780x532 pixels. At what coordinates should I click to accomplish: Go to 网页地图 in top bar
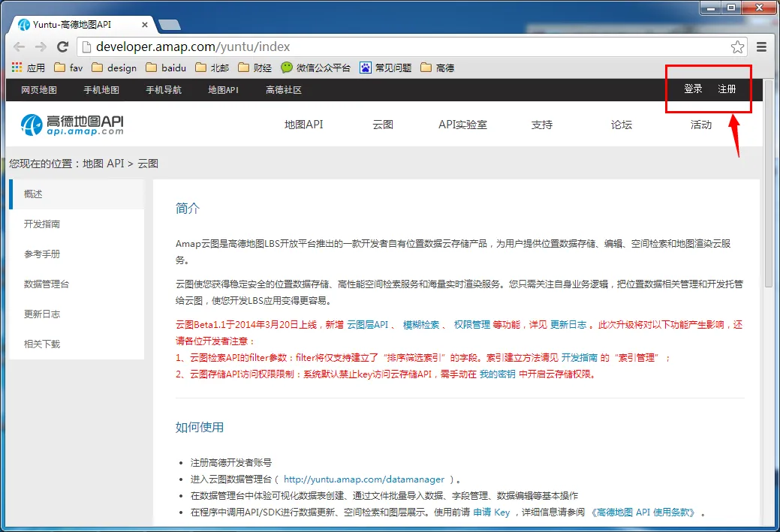39,90
